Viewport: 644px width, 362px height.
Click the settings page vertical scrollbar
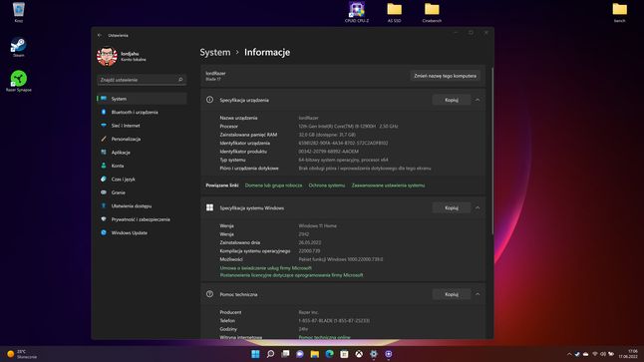pos(492,152)
